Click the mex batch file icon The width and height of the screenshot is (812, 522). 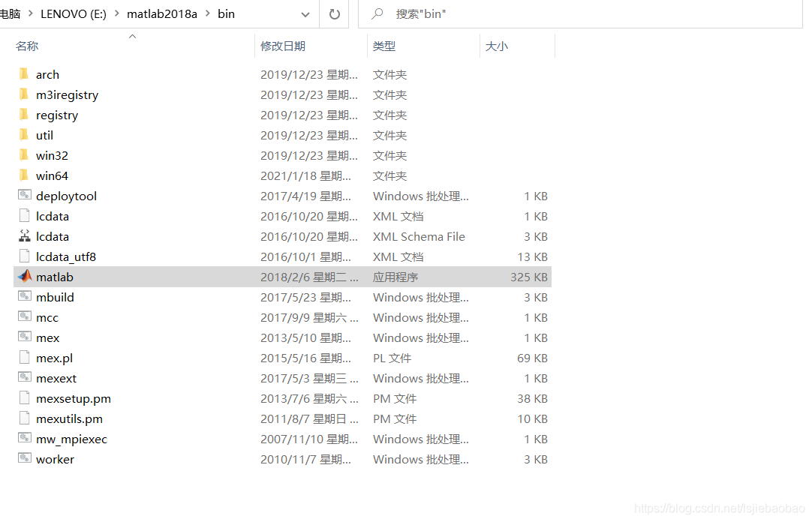click(x=24, y=337)
